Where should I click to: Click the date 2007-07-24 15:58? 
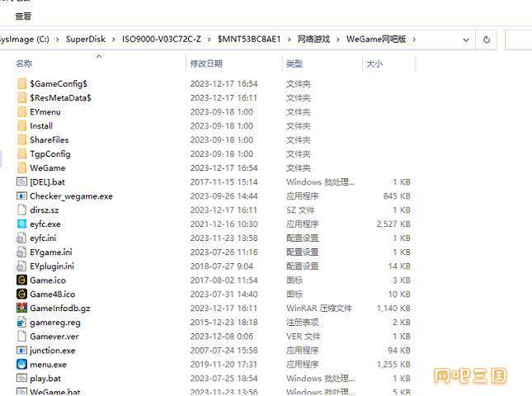pyautogui.click(x=224, y=351)
